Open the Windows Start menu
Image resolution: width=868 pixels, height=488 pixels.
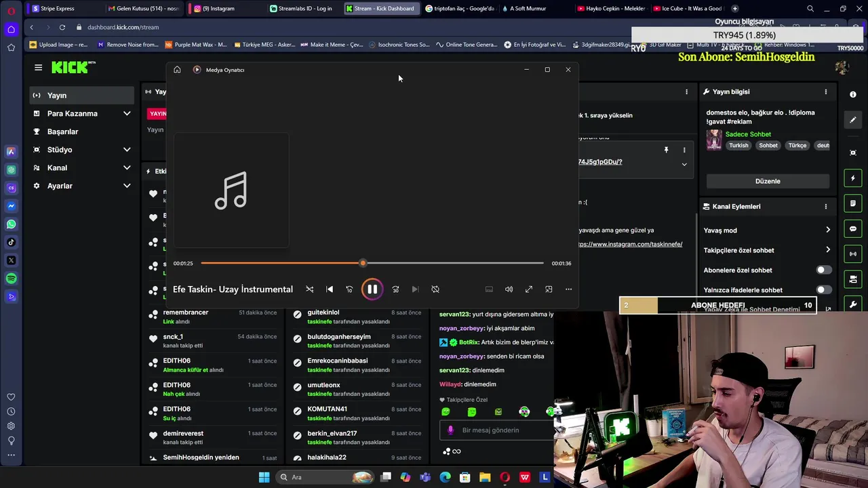click(x=264, y=477)
